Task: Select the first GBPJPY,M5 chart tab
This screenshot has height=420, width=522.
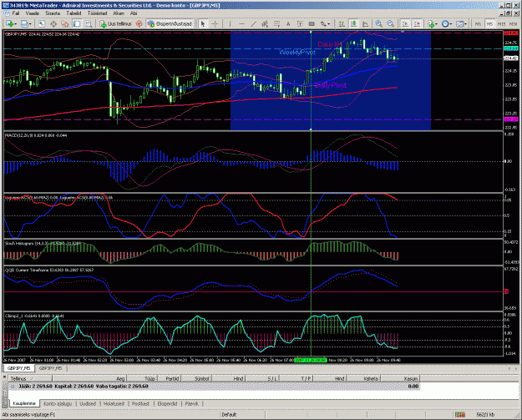Action: [x=19, y=368]
